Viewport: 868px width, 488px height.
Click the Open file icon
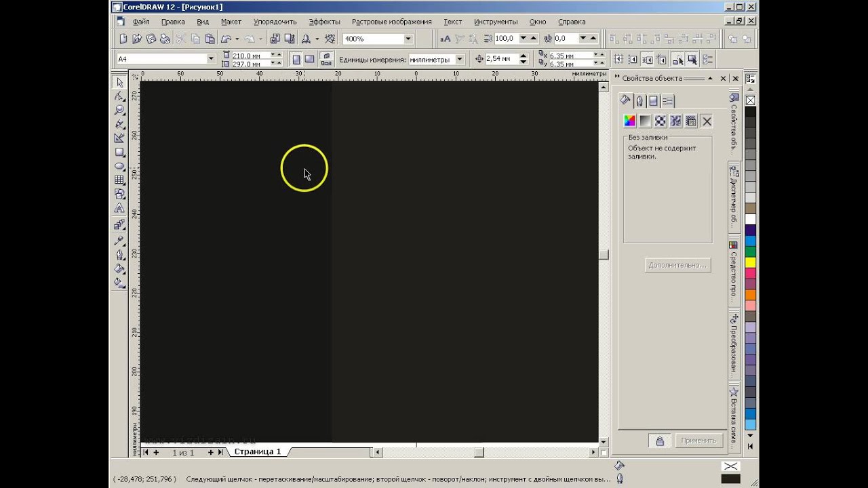tap(138, 39)
